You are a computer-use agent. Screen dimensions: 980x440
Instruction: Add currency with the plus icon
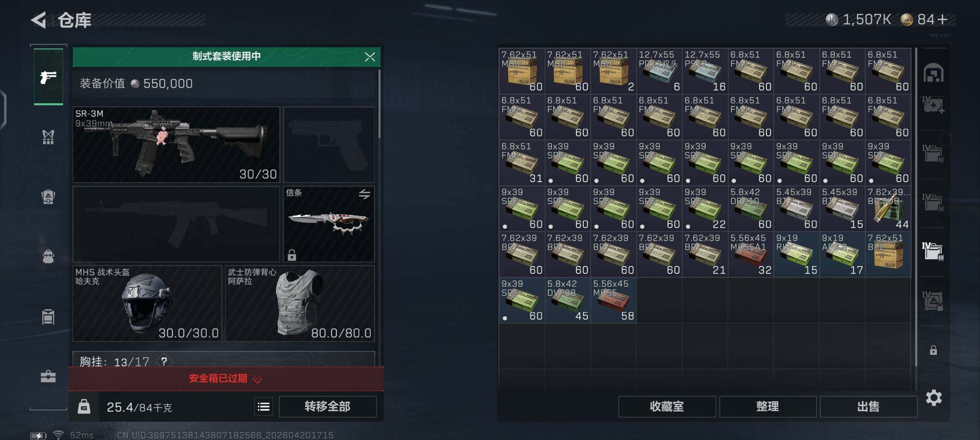[x=943, y=19]
